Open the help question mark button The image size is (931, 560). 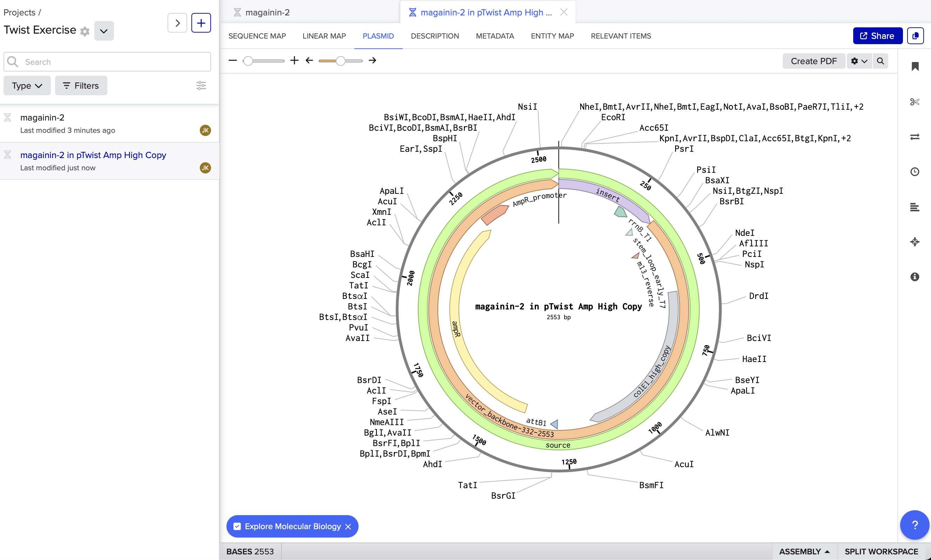coord(915,525)
